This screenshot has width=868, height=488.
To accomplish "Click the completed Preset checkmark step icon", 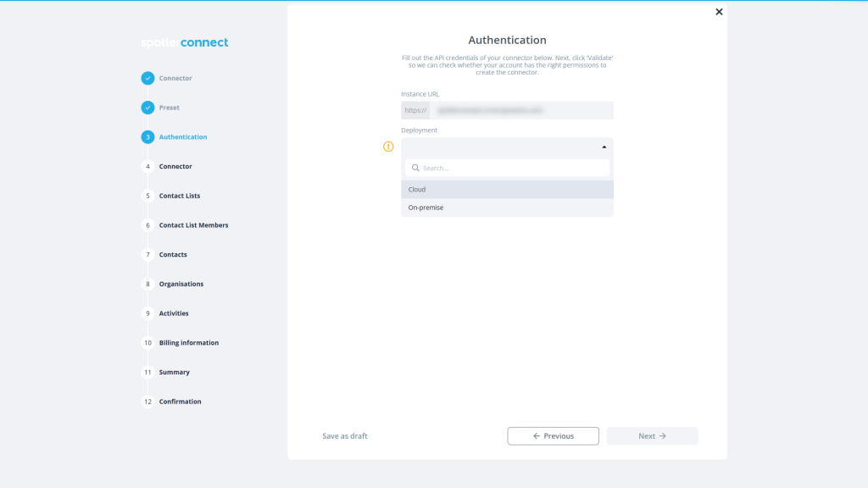I will pos(147,108).
